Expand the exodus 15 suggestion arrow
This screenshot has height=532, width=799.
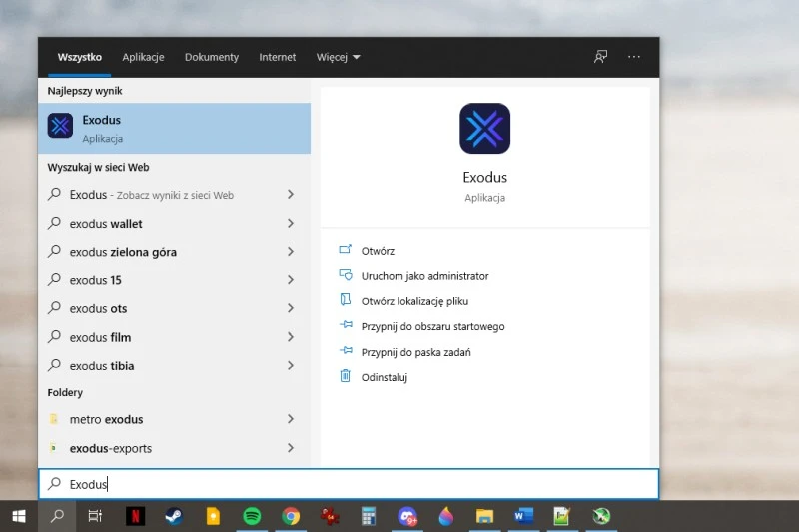[291, 280]
